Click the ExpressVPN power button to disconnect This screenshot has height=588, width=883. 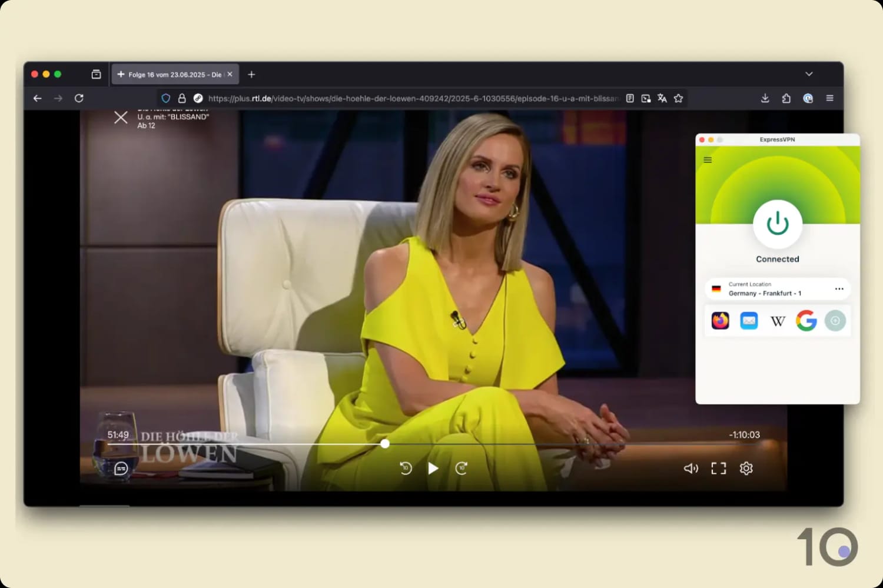coord(777,223)
